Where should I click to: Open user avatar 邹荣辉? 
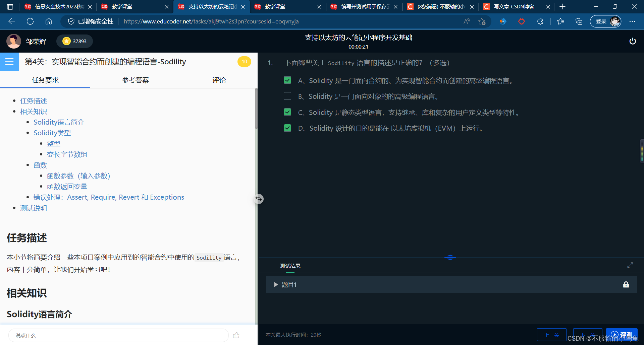[x=14, y=41]
